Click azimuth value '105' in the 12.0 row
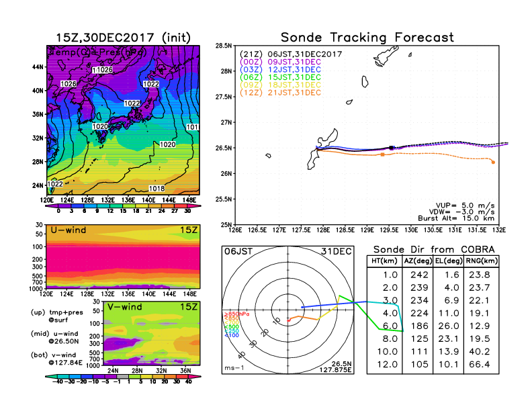Screen dimensions: 532x411 (x=419, y=365)
